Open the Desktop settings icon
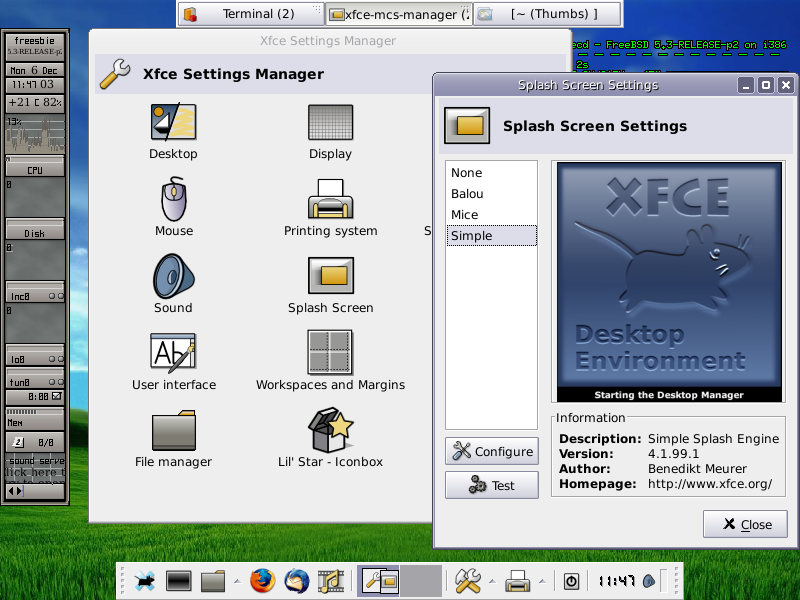Viewport: 800px width, 600px height. (x=173, y=122)
